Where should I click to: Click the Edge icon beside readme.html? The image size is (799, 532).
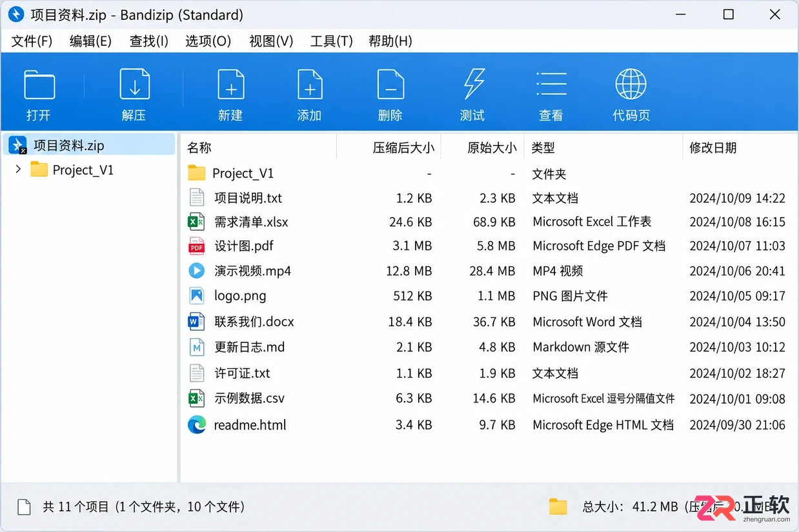tap(196, 424)
